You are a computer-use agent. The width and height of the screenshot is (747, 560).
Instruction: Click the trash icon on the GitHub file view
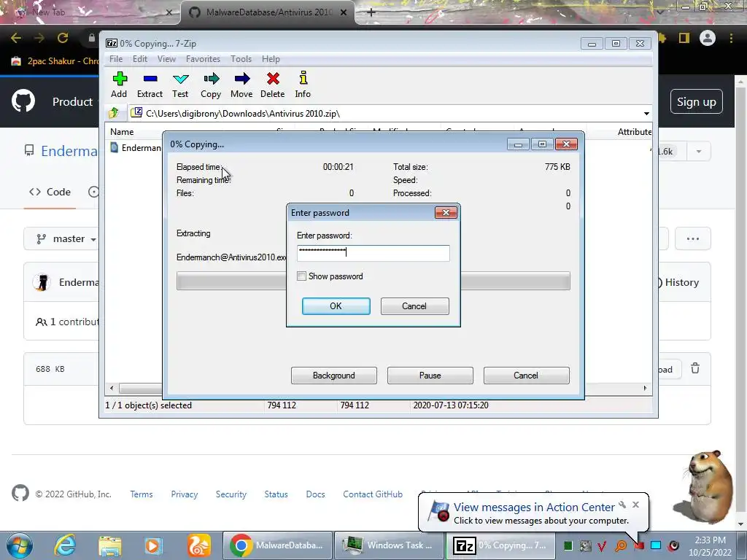pyautogui.click(x=695, y=368)
